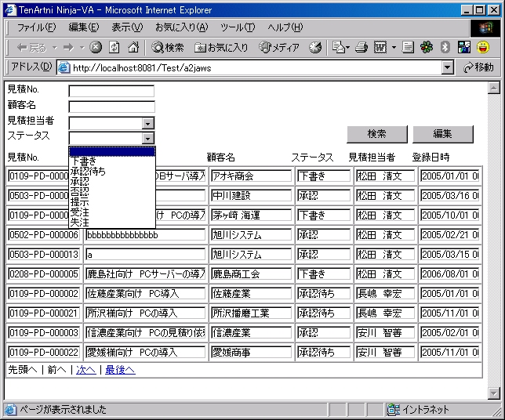Open the お気に入り favorites toolbar button
Viewport: 505px width, 420px height.
pos(221,47)
